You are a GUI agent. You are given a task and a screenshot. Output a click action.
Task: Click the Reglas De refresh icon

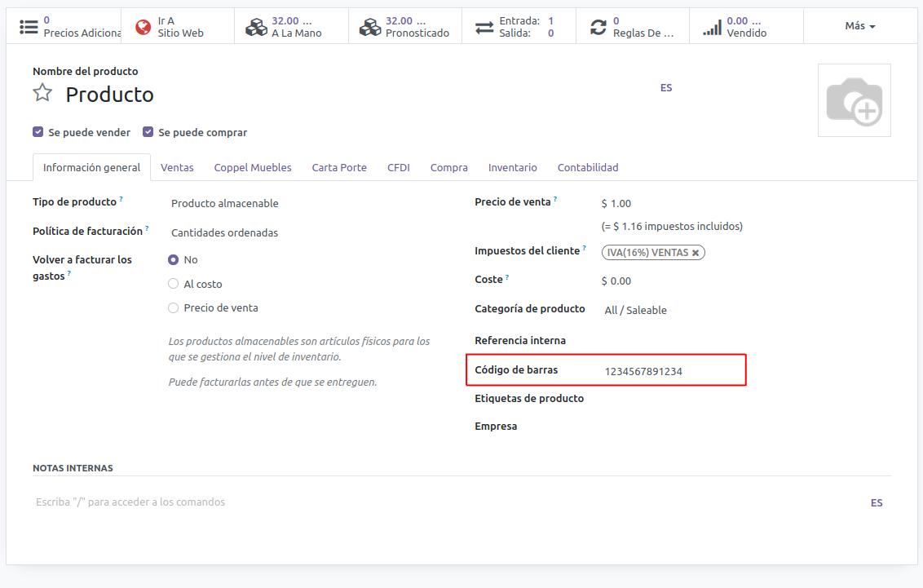[598, 27]
